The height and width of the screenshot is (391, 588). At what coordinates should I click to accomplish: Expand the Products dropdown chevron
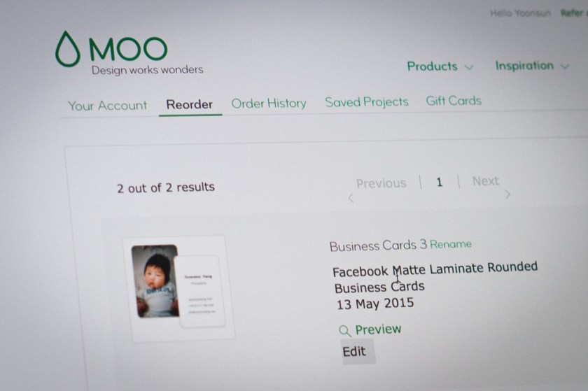(469, 67)
